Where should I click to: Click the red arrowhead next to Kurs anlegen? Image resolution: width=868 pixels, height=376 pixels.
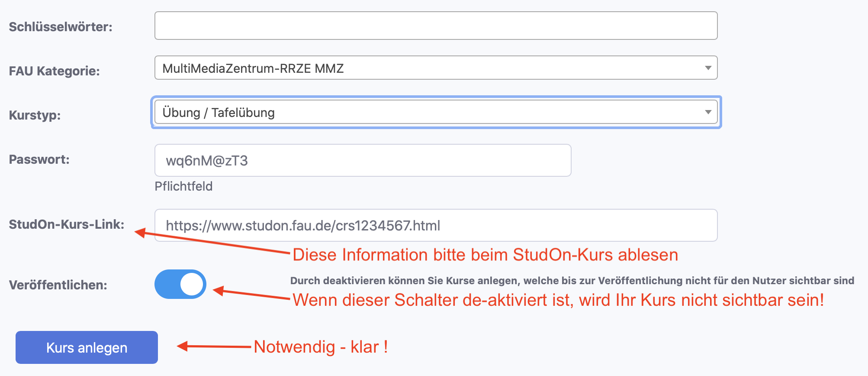tap(183, 346)
